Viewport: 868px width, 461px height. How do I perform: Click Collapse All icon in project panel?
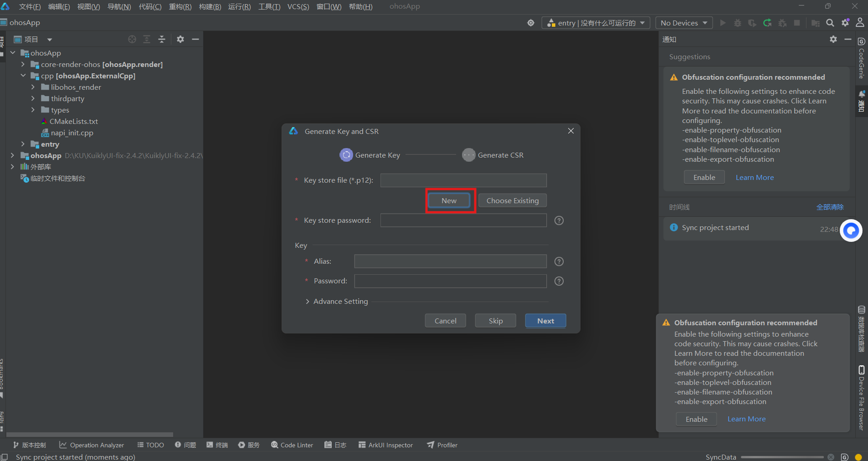(162, 39)
